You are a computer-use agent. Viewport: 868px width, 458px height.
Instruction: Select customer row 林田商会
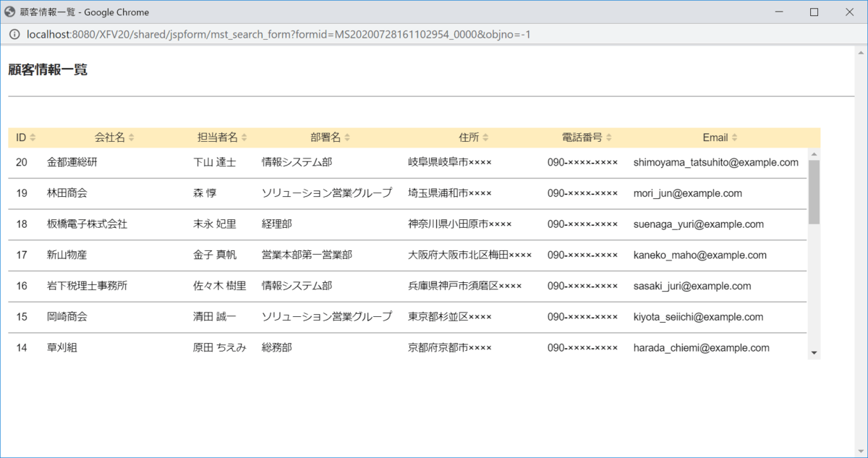(407, 194)
